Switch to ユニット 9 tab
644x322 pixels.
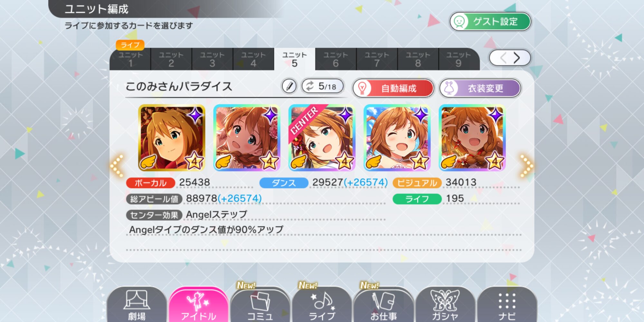click(x=459, y=59)
